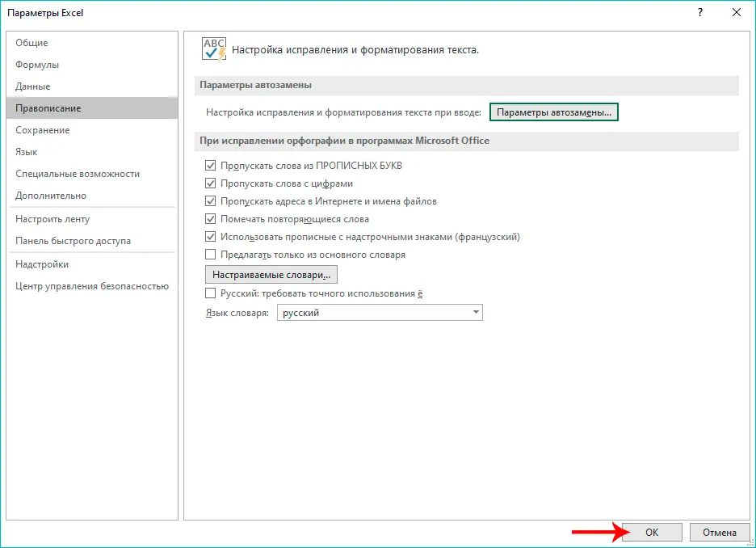Uncheck Пропускать адреса в Интернете
The image size is (756, 548).
210,201
